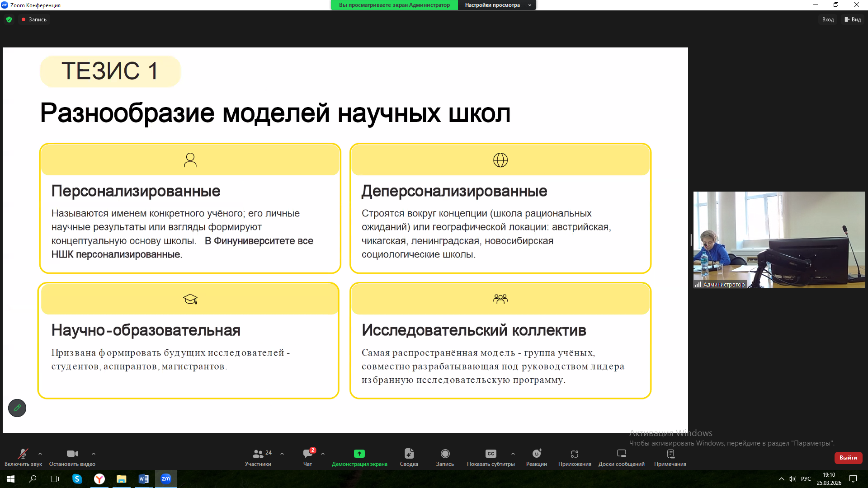The height and width of the screenshot is (488, 868).
Task: Click the red Выйти leave button
Action: tap(848, 458)
